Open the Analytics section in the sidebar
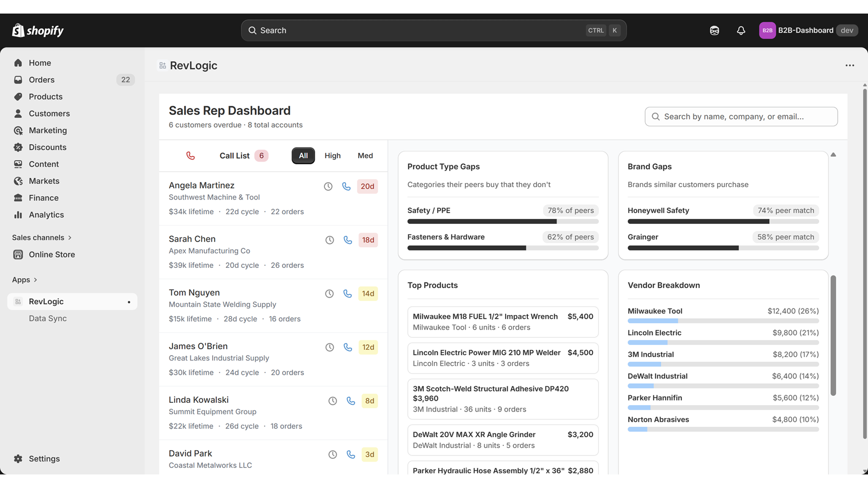 tap(46, 215)
